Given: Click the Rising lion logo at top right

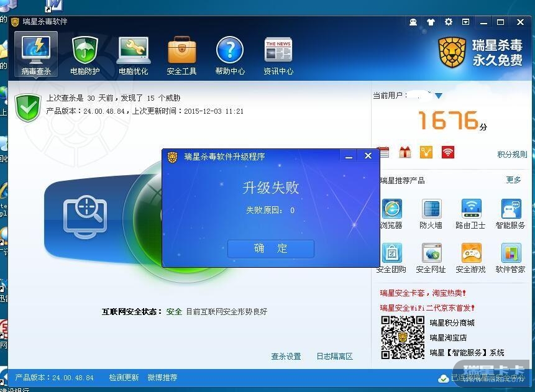Looking at the screenshot, I should click(x=452, y=53).
